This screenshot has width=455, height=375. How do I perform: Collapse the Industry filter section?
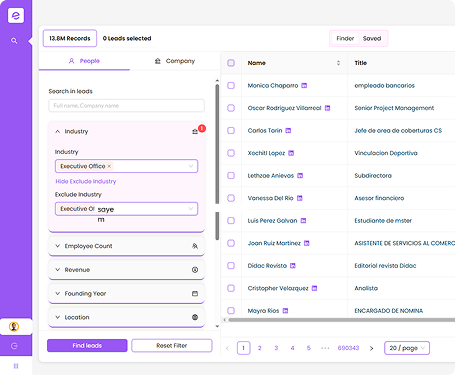(58, 131)
